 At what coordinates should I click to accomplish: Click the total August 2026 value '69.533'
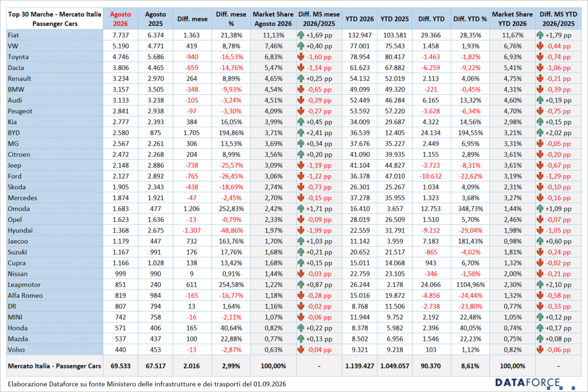121,366
